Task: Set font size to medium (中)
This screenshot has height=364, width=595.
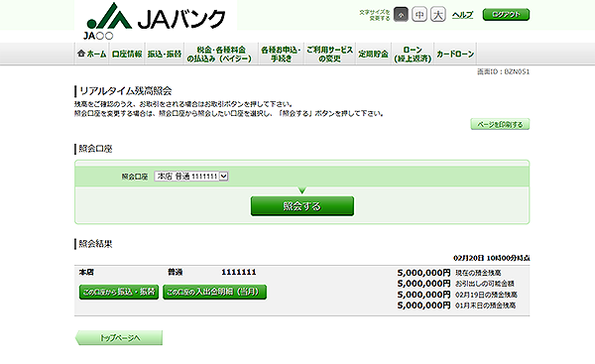Action: [x=419, y=15]
